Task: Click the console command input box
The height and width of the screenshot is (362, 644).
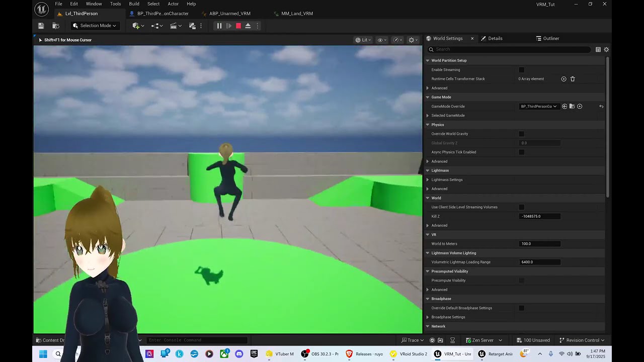Action: click(x=197, y=340)
